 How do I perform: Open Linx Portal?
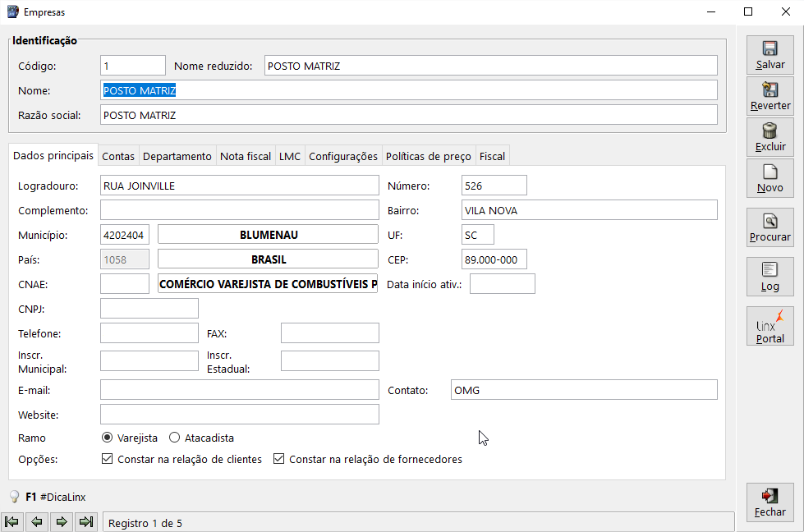[x=770, y=326]
